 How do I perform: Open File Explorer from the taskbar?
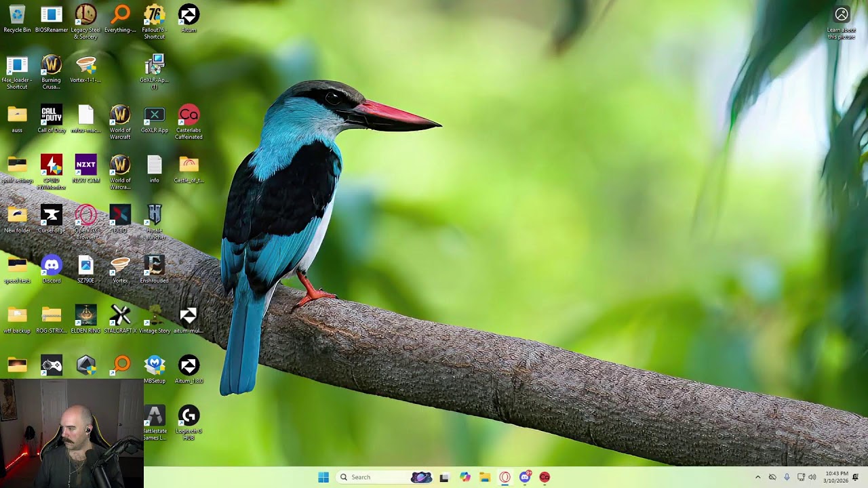pos(485,477)
